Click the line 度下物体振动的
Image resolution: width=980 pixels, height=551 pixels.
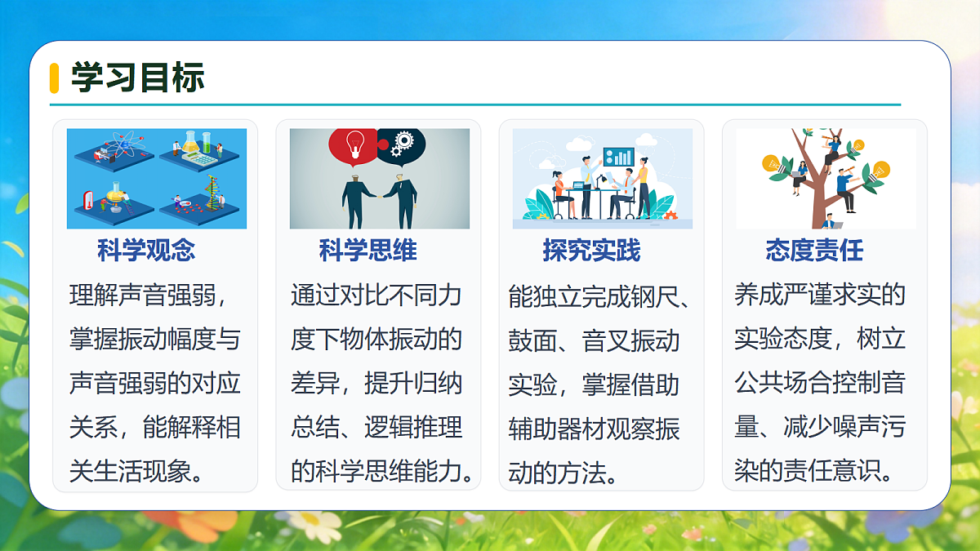[376, 339]
